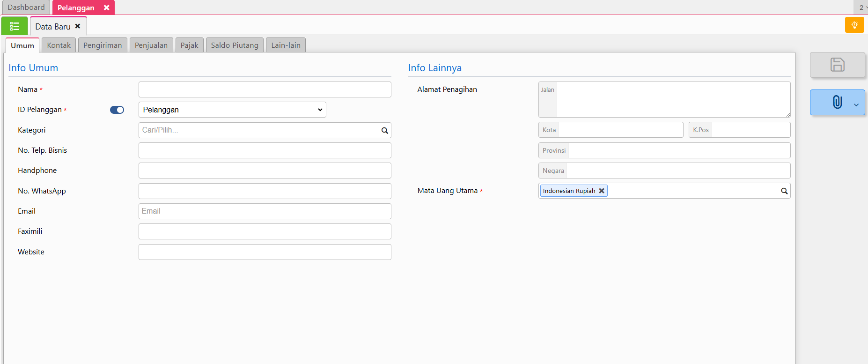Close the Data Baru tab
Image resolution: width=868 pixels, height=364 pixels.
click(x=78, y=26)
